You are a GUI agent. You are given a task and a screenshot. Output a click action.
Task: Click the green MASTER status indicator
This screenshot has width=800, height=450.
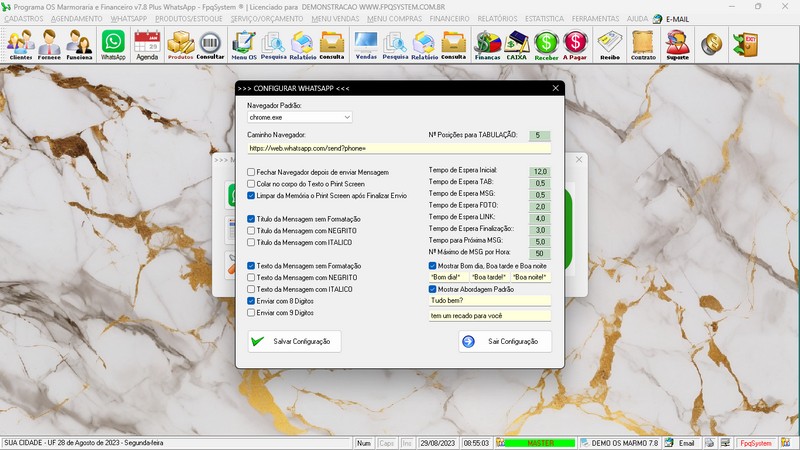(x=540, y=443)
